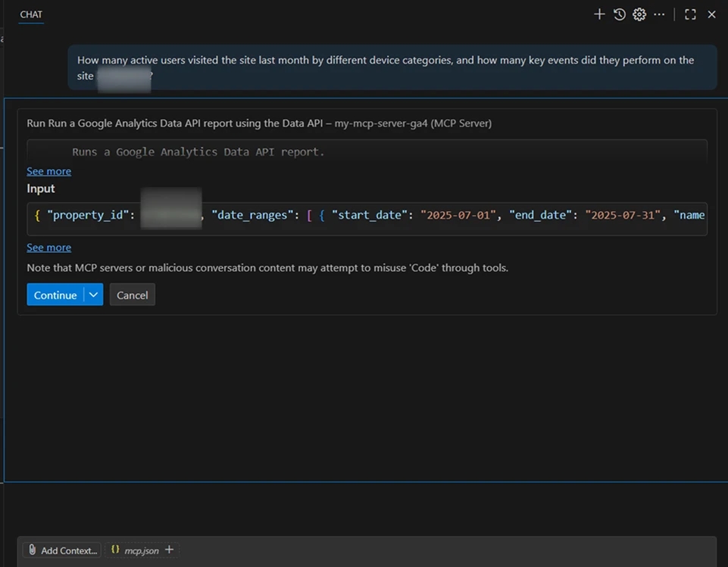Screen dimensions: 728x567
Task: Click Continue to run the tool
Action: tap(55, 295)
